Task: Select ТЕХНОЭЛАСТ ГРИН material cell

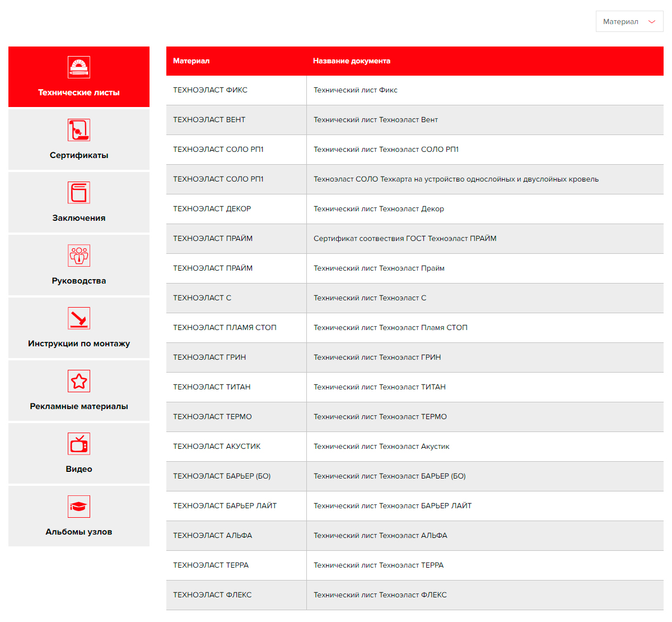Action: click(236, 358)
